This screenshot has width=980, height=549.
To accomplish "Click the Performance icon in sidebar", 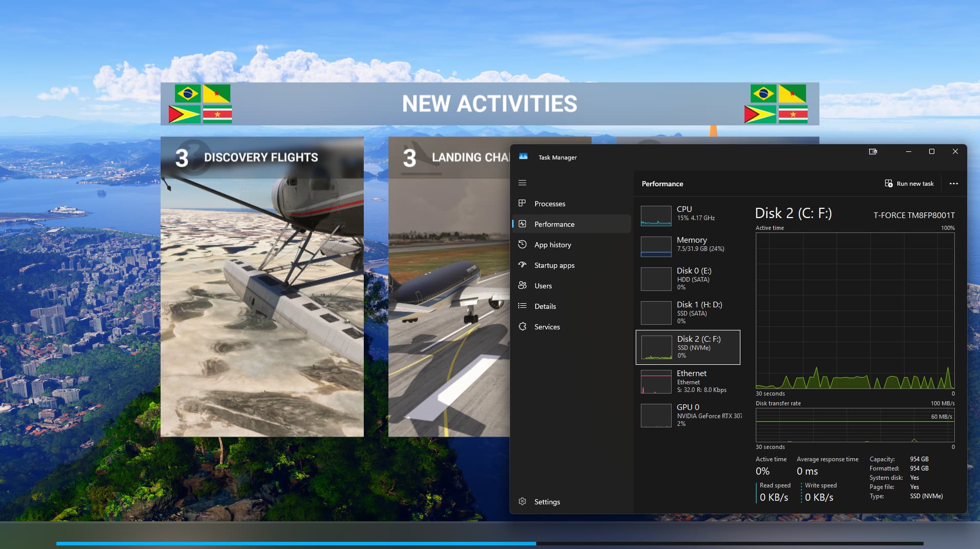I will [522, 224].
